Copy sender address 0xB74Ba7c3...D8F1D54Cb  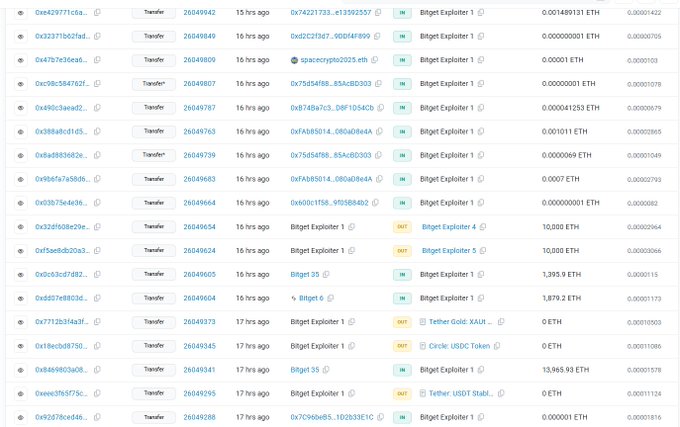point(380,108)
